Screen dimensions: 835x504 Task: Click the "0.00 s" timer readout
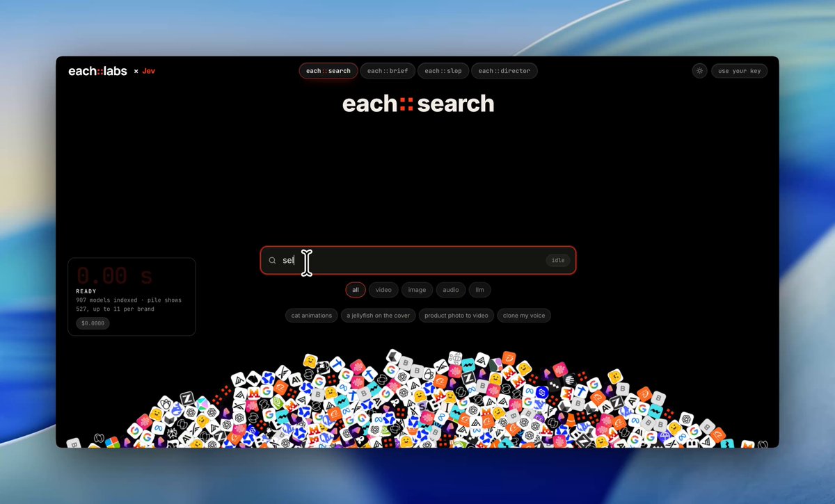pyautogui.click(x=114, y=276)
